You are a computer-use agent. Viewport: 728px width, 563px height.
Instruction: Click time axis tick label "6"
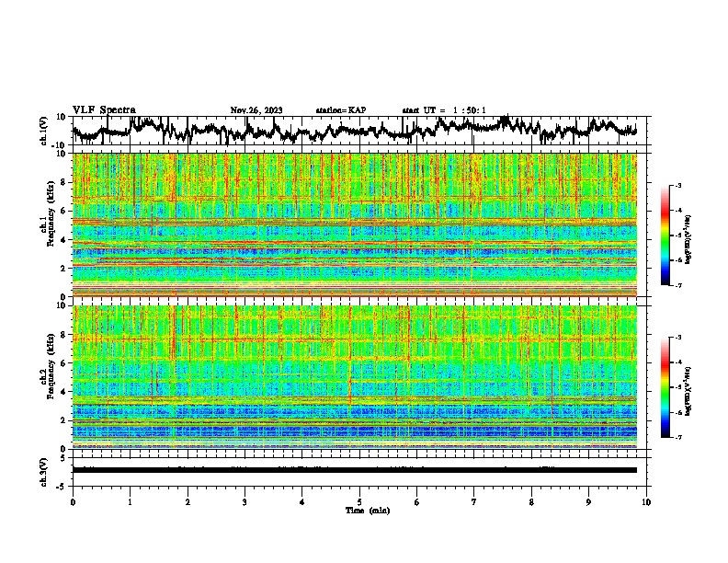click(416, 502)
